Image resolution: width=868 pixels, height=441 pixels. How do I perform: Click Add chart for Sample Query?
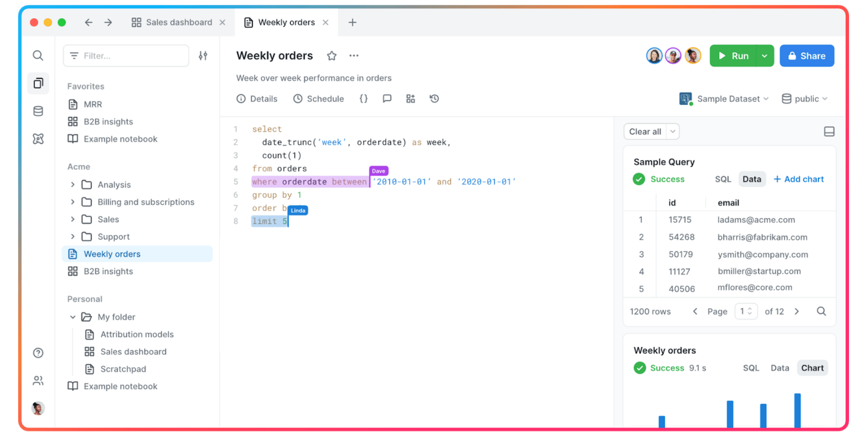pyautogui.click(x=799, y=179)
